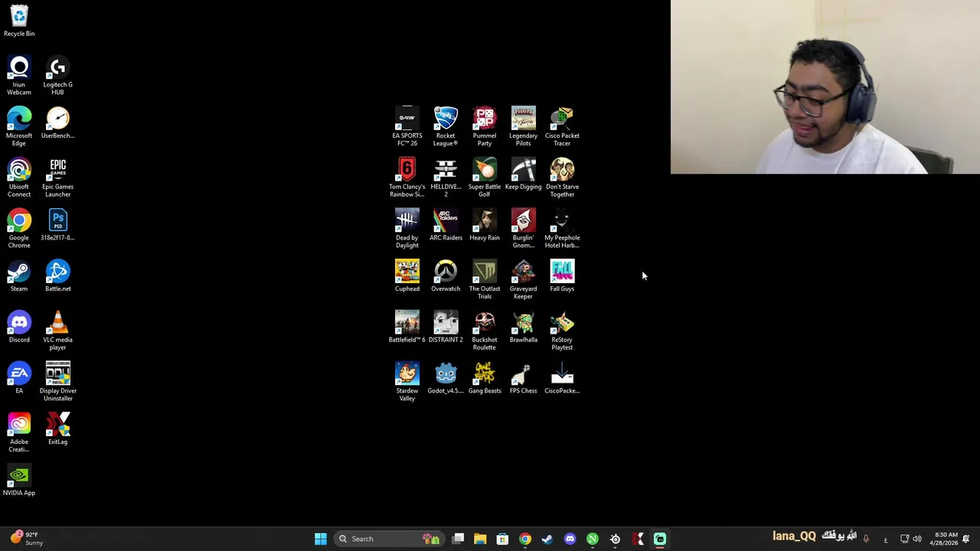This screenshot has height=551, width=980.
Task: Open VLC media player desktop icon
Action: tap(57, 331)
